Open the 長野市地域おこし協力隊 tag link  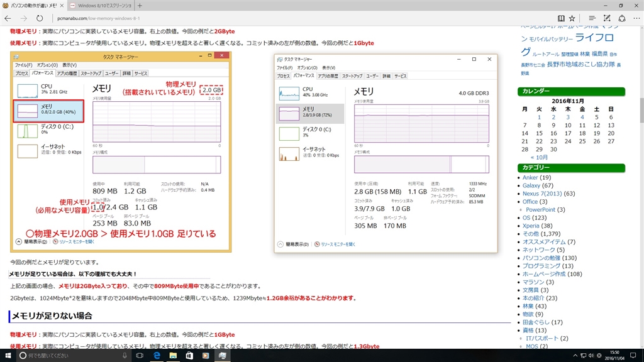point(580,64)
